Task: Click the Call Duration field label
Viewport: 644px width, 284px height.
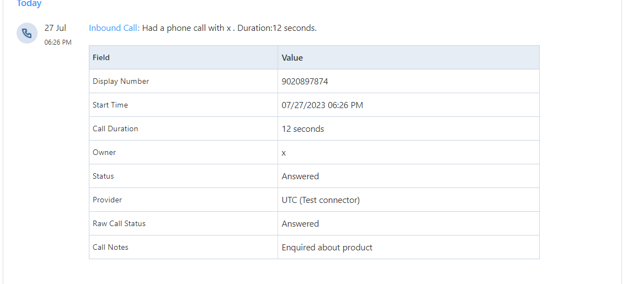Action: (115, 128)
